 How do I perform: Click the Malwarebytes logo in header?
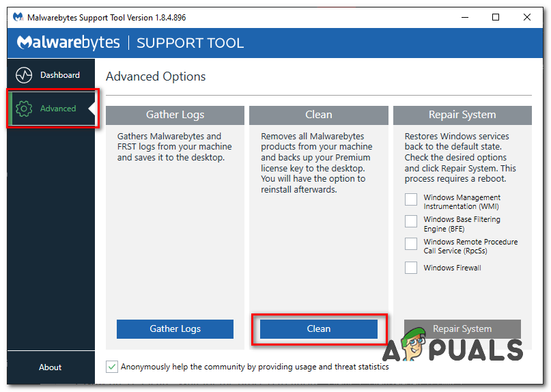(68, 43)
